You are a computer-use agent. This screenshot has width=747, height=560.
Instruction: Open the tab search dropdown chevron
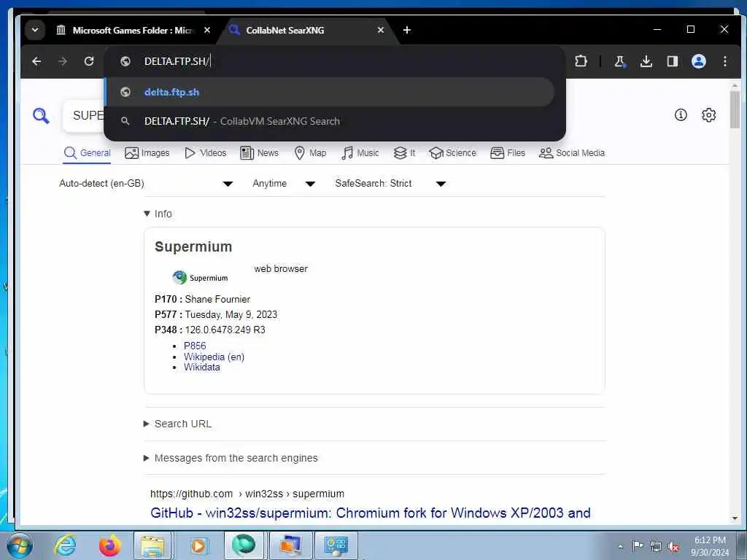(35, 30)
